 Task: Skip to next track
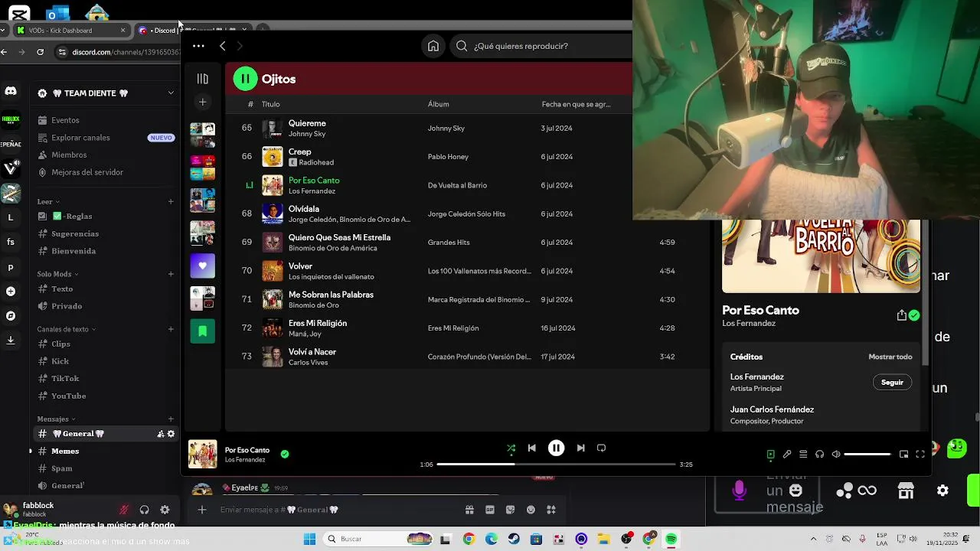(580, 448)
